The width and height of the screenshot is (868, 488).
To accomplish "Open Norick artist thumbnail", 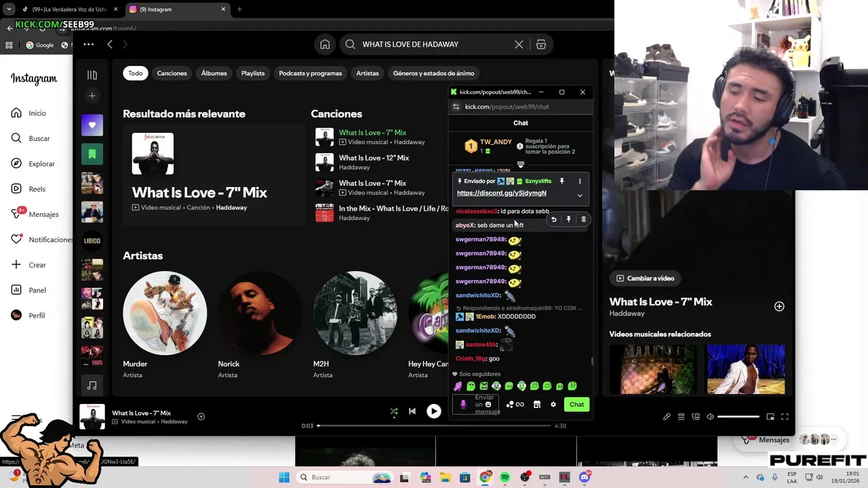I will coord(260,313).
